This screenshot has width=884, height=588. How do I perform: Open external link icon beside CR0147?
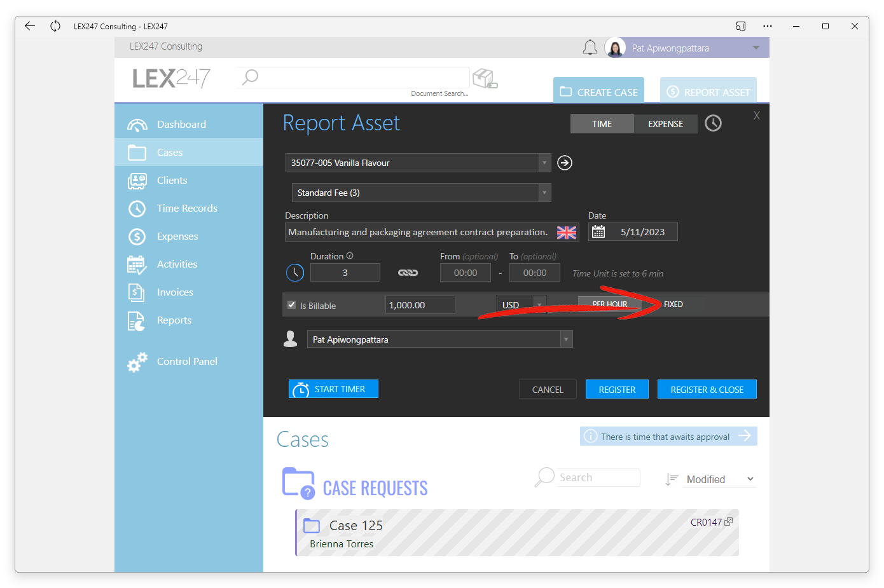tap(729, 522)
